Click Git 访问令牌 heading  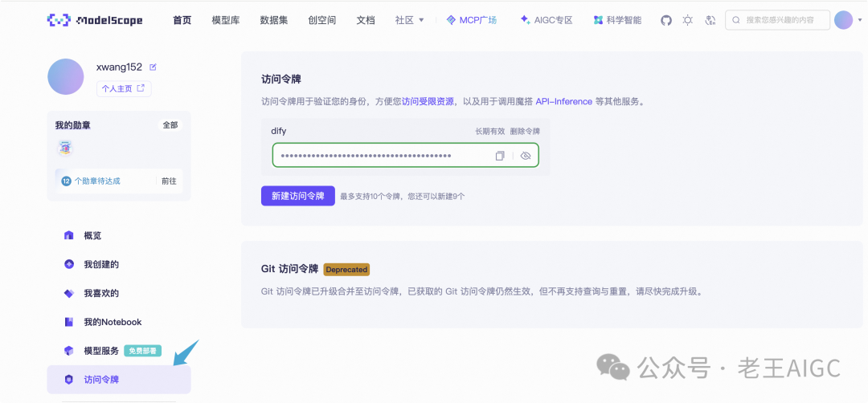click(x=289, y=269)
